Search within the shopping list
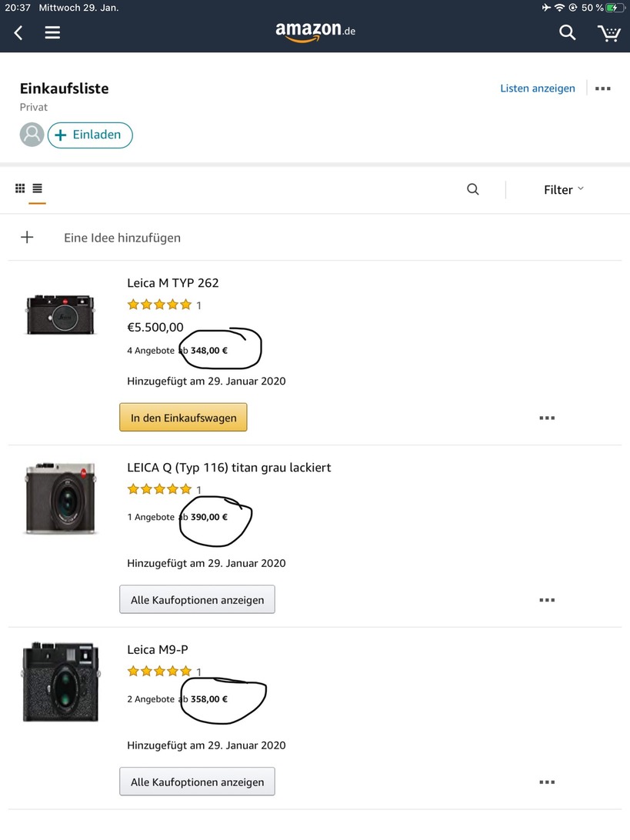Image resolution: width=630 pixels, height=840 pixels. coord(473,189)
